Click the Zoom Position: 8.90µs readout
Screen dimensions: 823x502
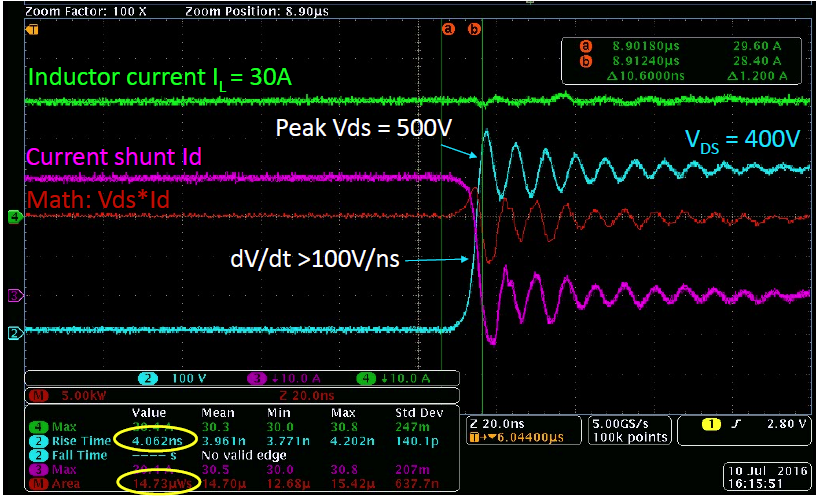pyautogui.click(x=257, y=11)
